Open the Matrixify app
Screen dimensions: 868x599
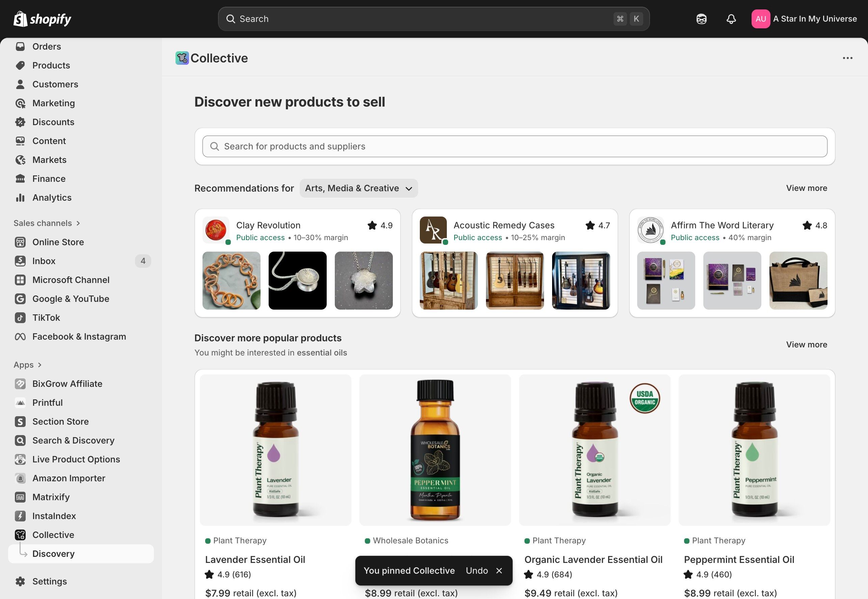[51, 497]
